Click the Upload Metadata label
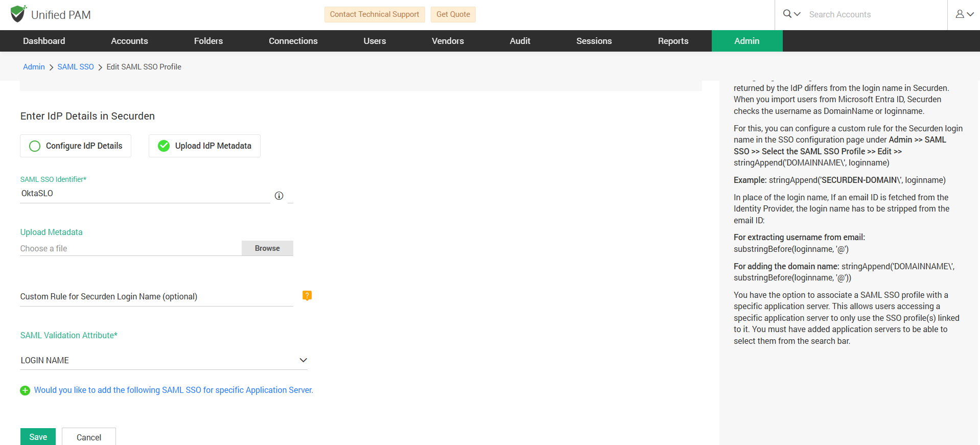Screen dimensions: 980x445 (51, 232)
